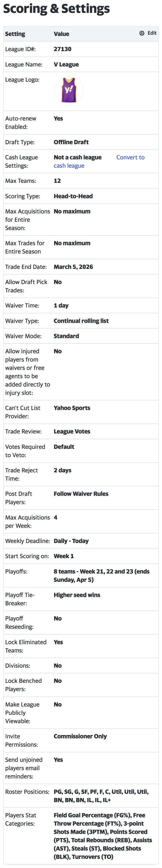Screen dimensions: 162x868
Task: Click the Higher seed wins tie-breaker value
Action: [77, 595]
